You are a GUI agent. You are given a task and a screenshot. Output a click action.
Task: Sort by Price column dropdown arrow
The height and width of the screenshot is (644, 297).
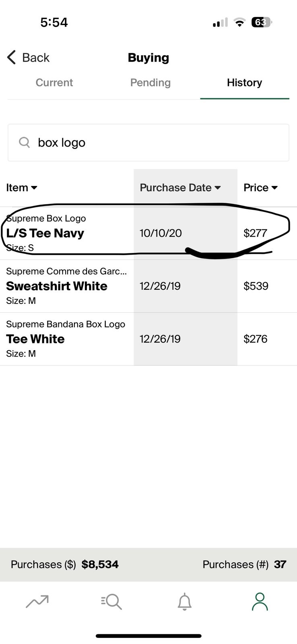[x=274, y=188]
